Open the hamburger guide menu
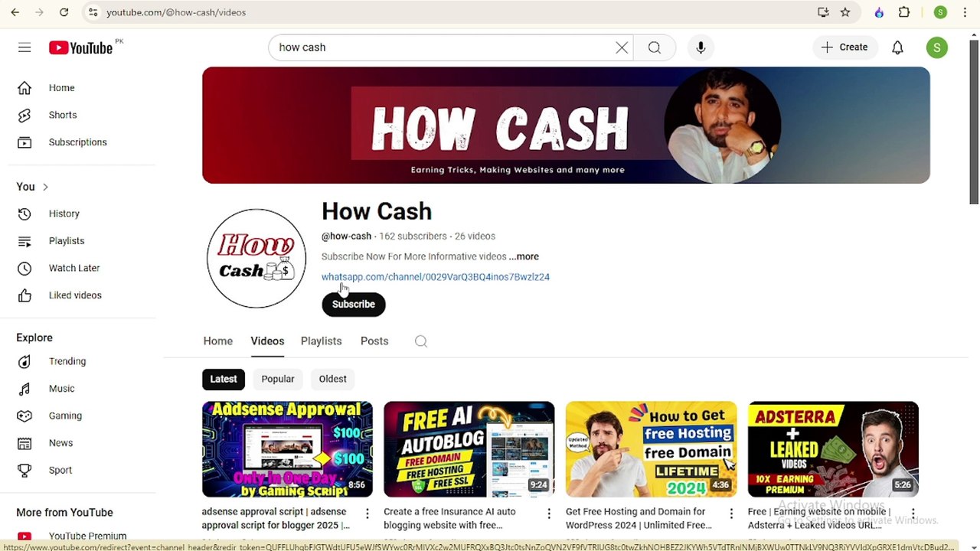 (x=24, y=47)
